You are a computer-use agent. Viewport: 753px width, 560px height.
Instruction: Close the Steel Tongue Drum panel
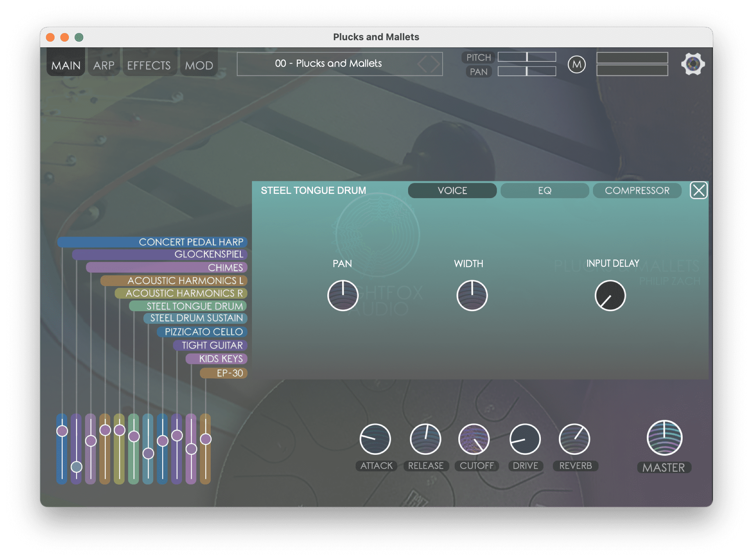tap(698, 190)
